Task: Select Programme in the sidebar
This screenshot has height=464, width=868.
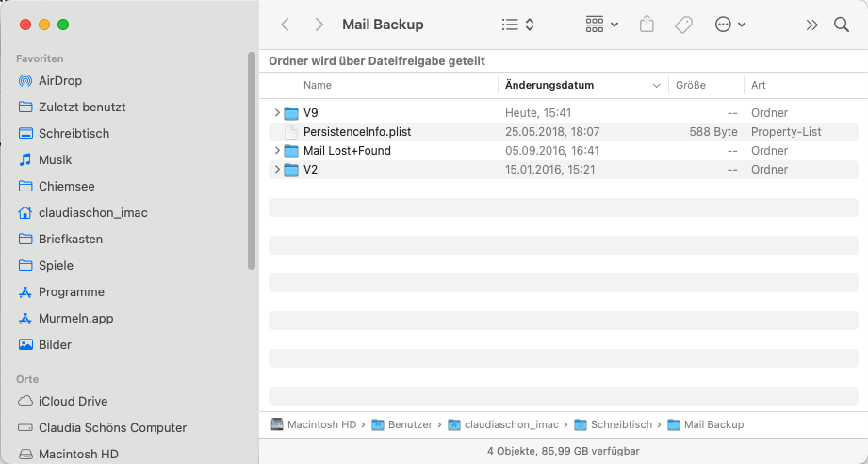Action: 71,292
